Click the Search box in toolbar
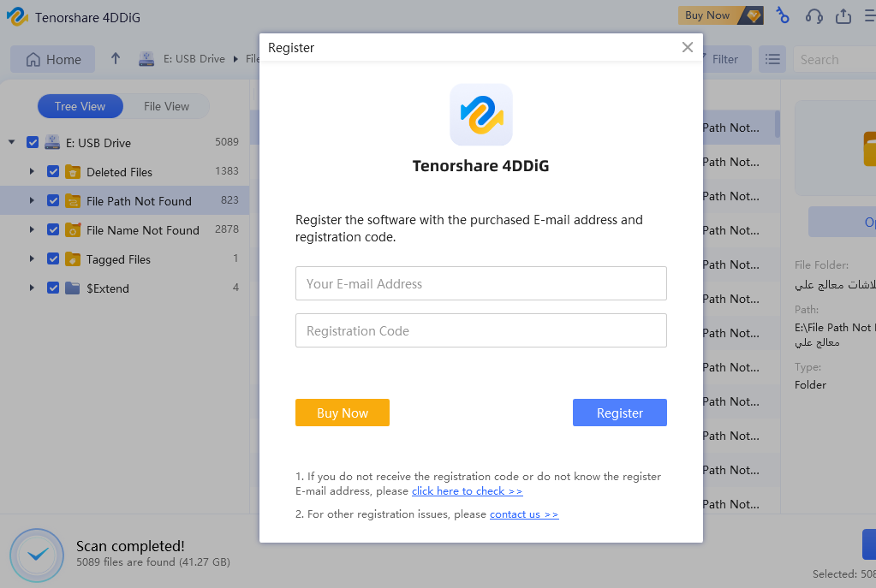The height and width of the screenshot is (588, 876). pyautogui.click(x=835, y=59)
